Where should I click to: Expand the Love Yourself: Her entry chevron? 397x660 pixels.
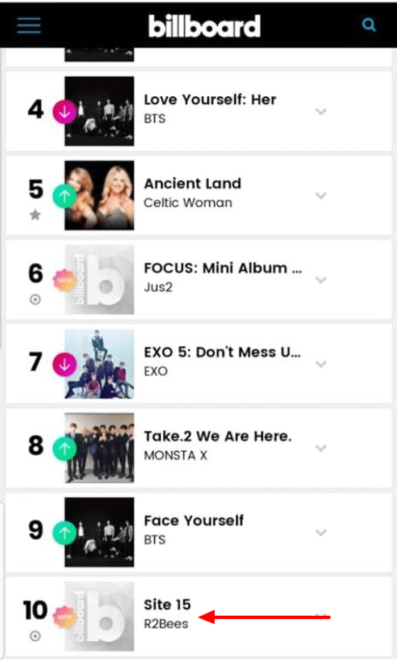click(321, 112)
